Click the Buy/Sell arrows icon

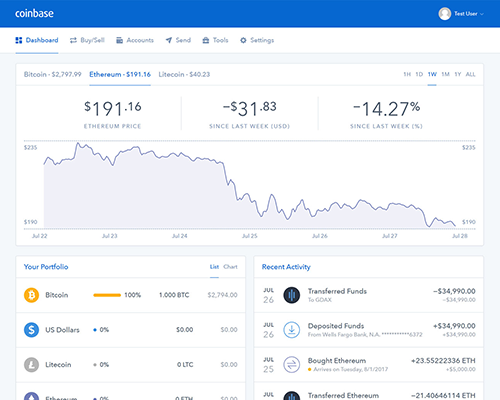[73, 40]
